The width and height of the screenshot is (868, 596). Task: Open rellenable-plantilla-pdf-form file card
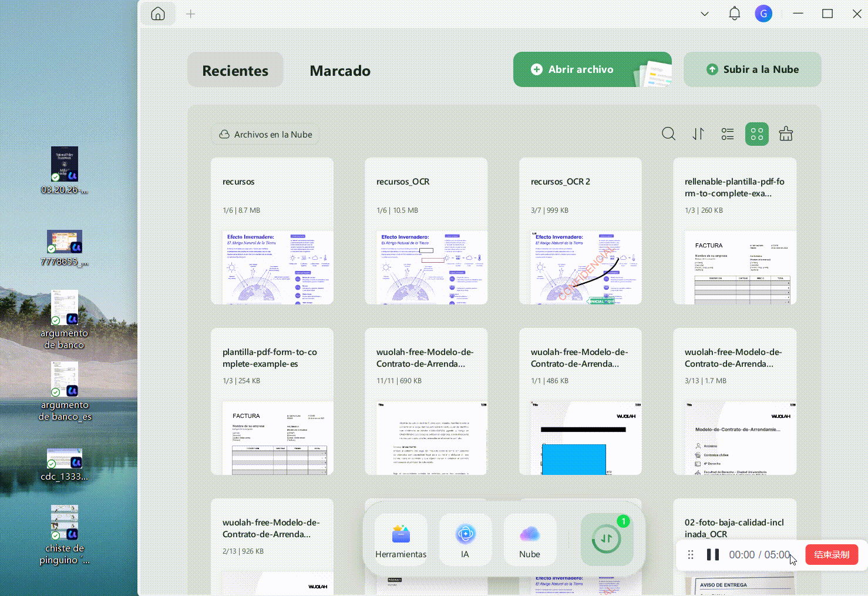pyautogui.click(x=735, y=231)
